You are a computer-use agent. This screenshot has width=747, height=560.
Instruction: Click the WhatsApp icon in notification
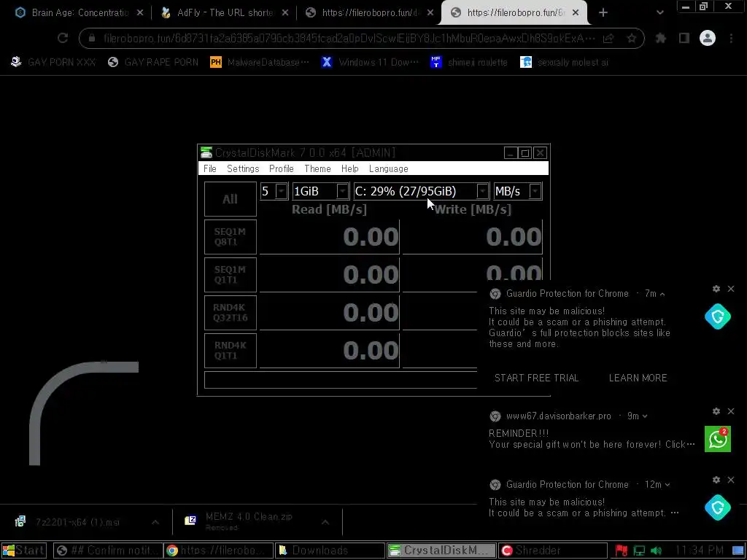718,438
